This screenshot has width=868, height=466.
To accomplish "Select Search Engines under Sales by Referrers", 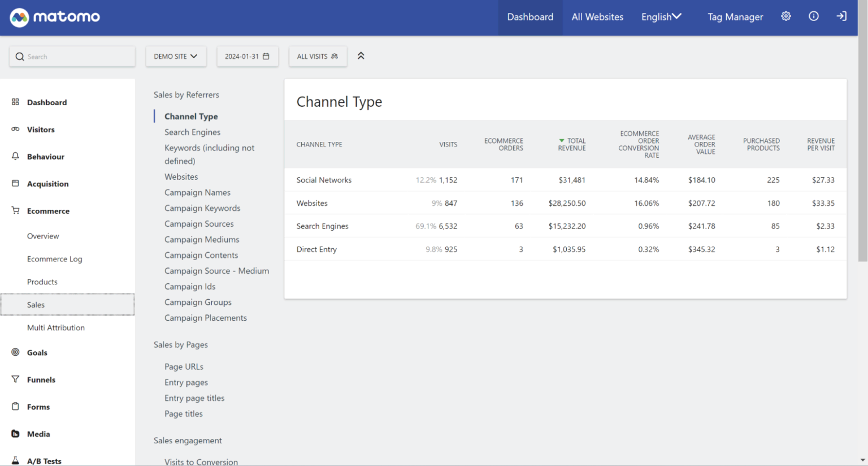I will (x=192, y=132).
